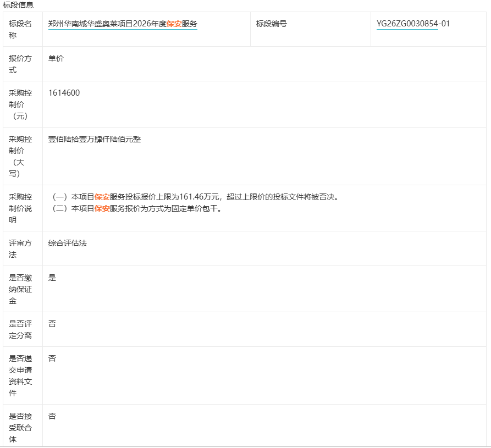
Task: Open the 郑州华南城华盛奥莱项目 section name link
Action: pyautogui.click(x=123, y=24)
